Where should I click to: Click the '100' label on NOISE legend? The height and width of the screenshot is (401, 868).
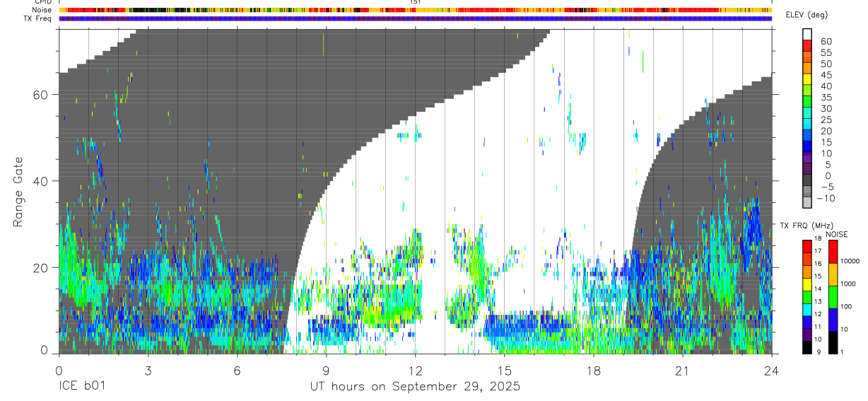(x=848, y=307)
